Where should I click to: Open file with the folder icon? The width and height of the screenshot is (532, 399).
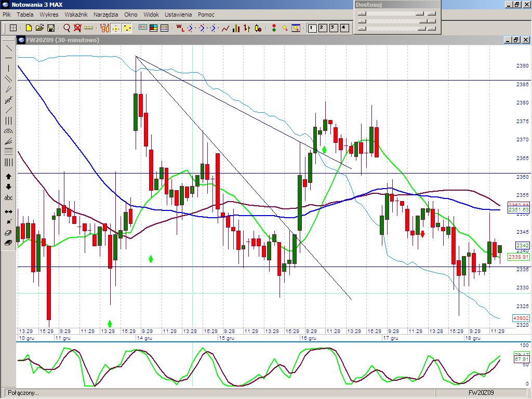click(x=40, y=28)
